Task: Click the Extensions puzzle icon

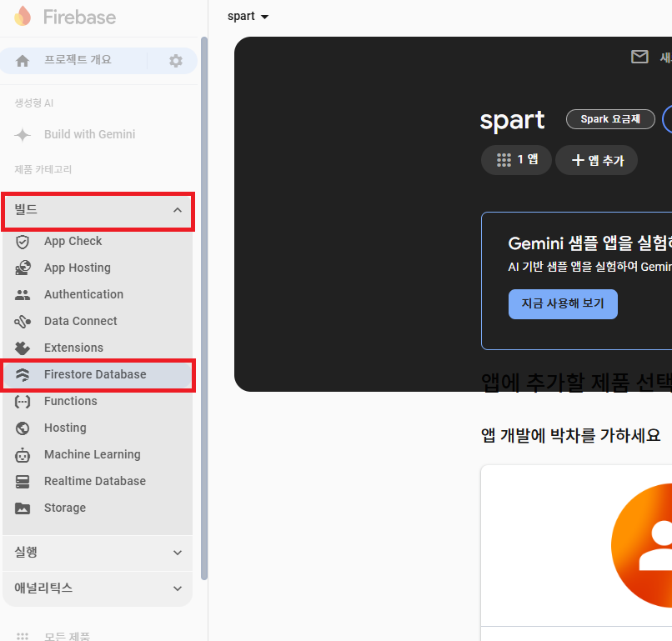Action: [23, 348]
